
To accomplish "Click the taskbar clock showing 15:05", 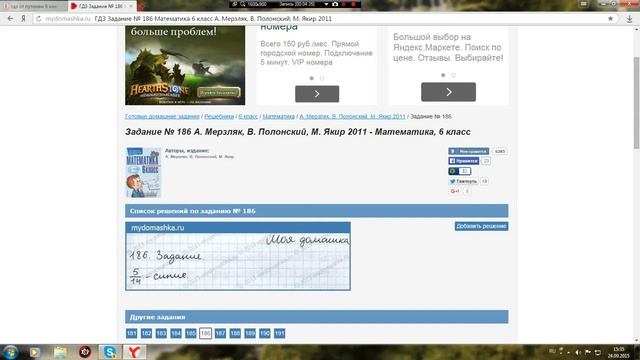I will coord(619,352).
